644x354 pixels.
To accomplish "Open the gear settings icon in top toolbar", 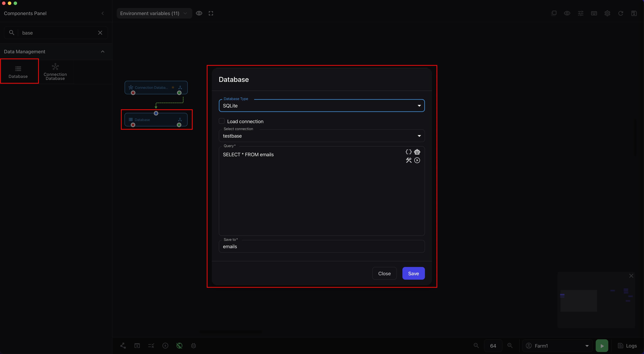I will [607, 13].
